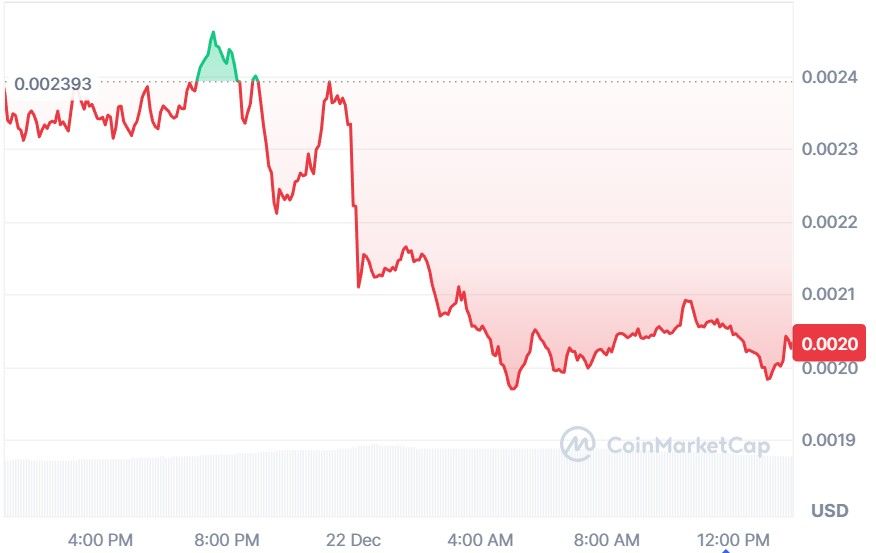Click the USD currency label
Image resolution: width=876 pixels, height=553 pixels.
point(829,511)
